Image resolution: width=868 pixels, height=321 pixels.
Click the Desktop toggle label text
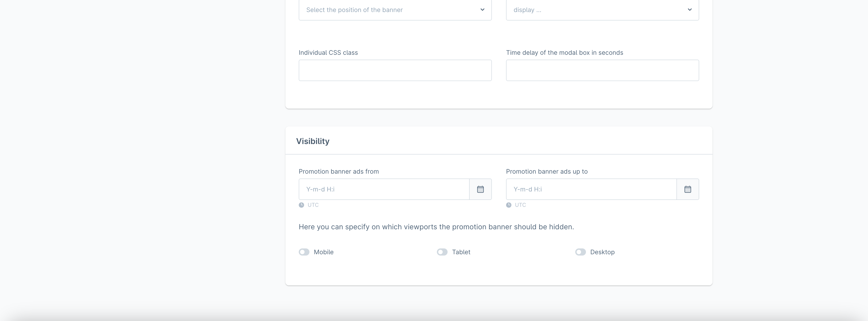tap(602, 252)
